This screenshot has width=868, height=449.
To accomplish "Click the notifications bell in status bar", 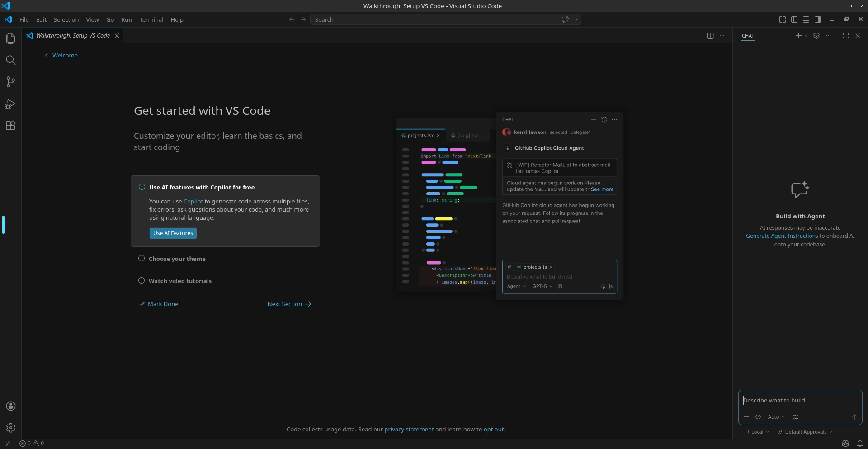I will (x=859, y=444).
